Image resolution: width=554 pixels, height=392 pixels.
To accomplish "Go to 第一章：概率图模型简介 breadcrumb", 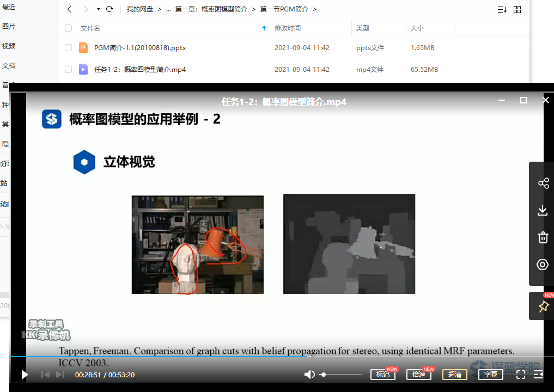I will click(211, 9).
